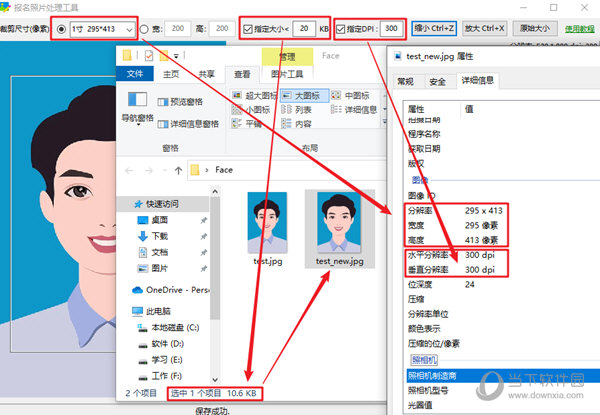Click the 缩小 Ctrl+Z button
The height and width of the screenshot is (415, 600).
(434, 29)
